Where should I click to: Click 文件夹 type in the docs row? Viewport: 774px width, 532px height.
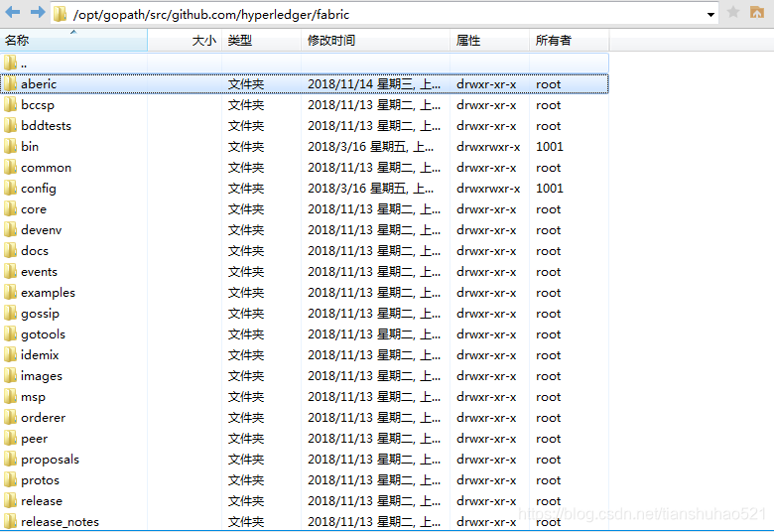[x=246, y=250]
